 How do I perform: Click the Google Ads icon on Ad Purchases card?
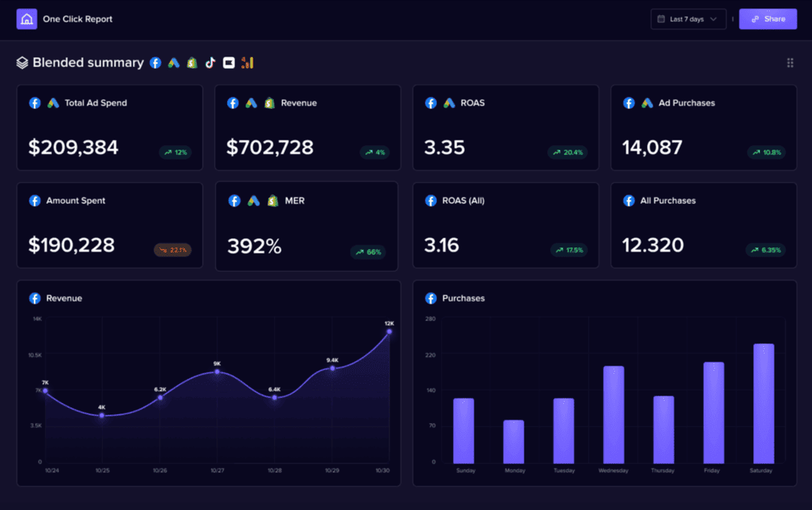647,103
